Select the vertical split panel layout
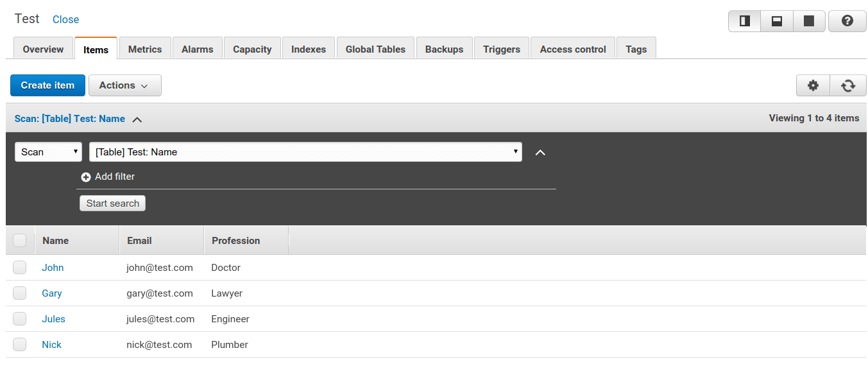Screen dimensions: 868x382 point(744,21)
